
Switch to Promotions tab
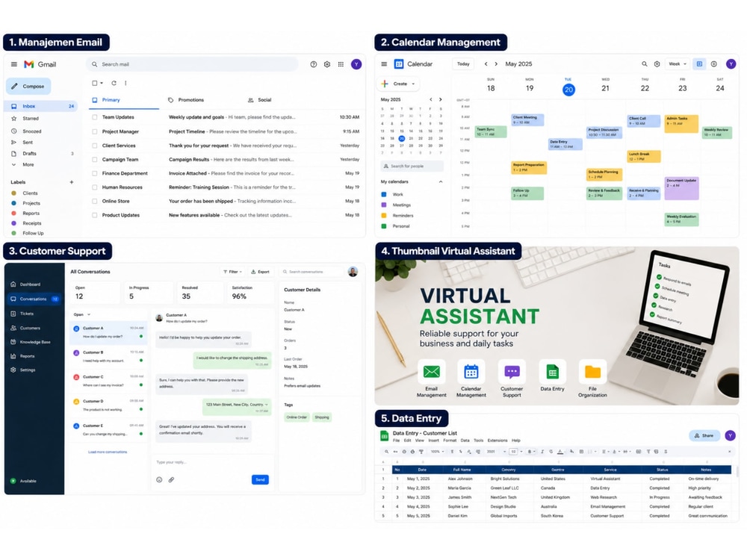tap(186, 100)
